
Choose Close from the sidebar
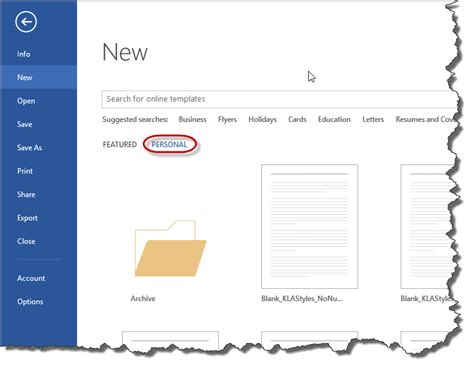click(x=26, y=241)
